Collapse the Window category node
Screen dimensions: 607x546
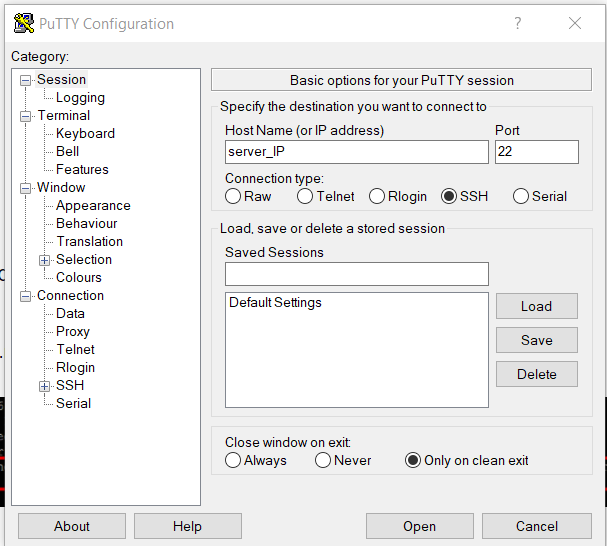pyautogui.click(x=26, y=188)
